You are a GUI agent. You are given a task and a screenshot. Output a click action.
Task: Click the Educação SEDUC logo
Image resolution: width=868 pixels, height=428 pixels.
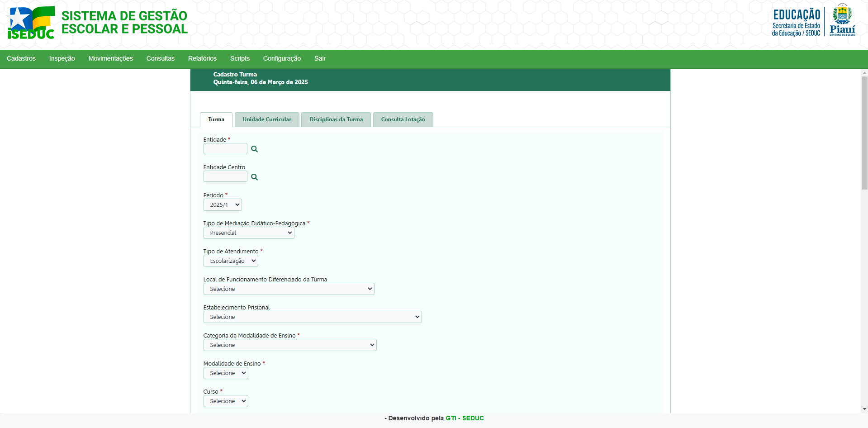coord(796,22)
